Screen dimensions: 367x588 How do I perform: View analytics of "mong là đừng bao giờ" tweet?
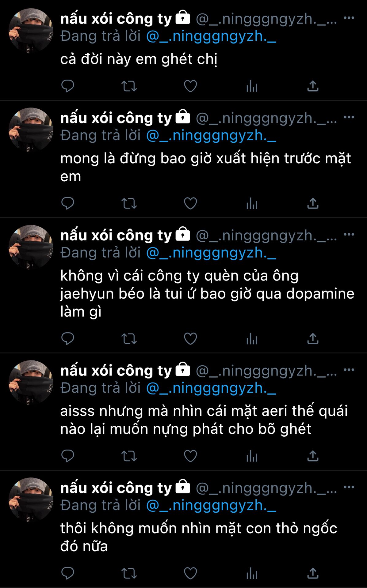pos(252,203)
